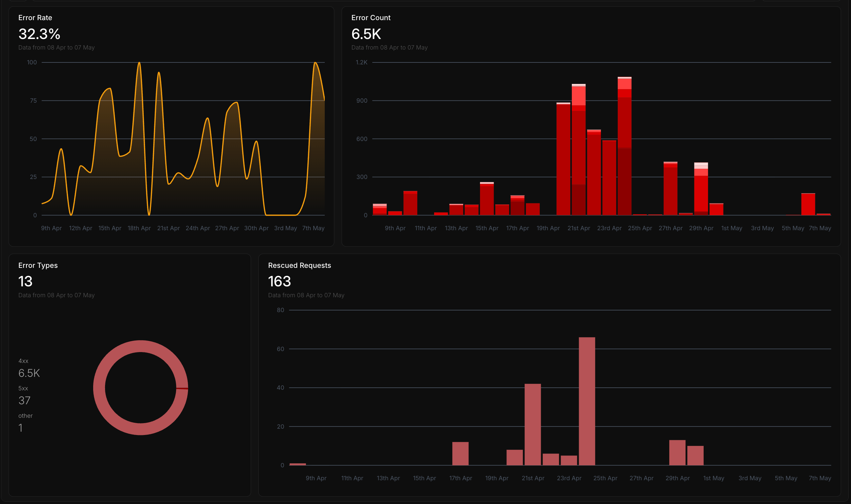851x504 pixels.
Task: Click the 'other' label in Error Types
Action: [25, 416]
